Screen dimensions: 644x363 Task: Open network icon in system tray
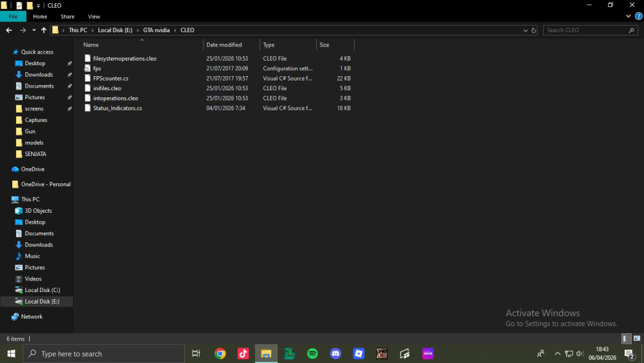coord(569,353)
